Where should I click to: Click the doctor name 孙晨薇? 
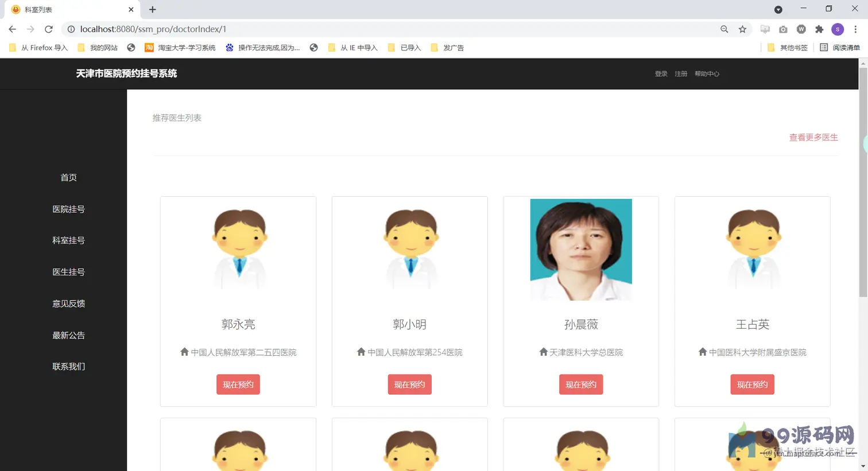coord(581,325)
